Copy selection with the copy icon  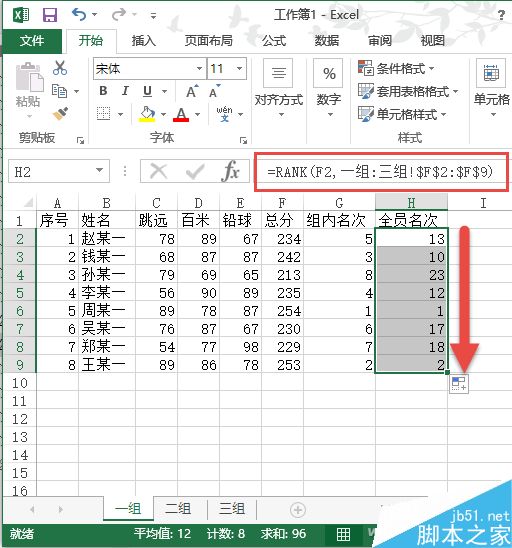59,91
